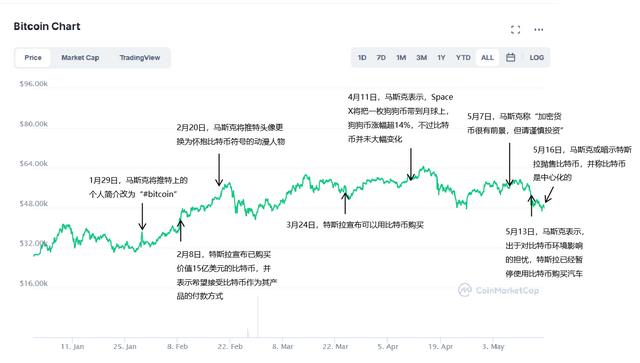Switch to the Market Cap tab
This screenshot has width=640, height=363.
(80, 58)
